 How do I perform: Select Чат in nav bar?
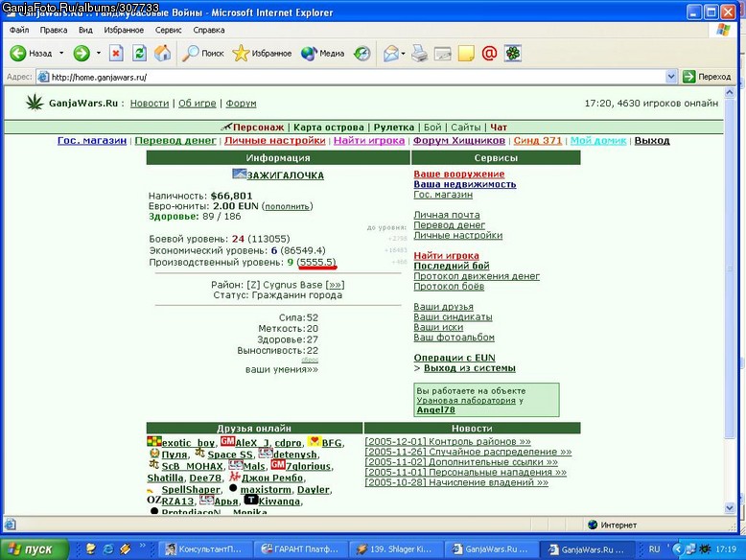tap(499, 127)
